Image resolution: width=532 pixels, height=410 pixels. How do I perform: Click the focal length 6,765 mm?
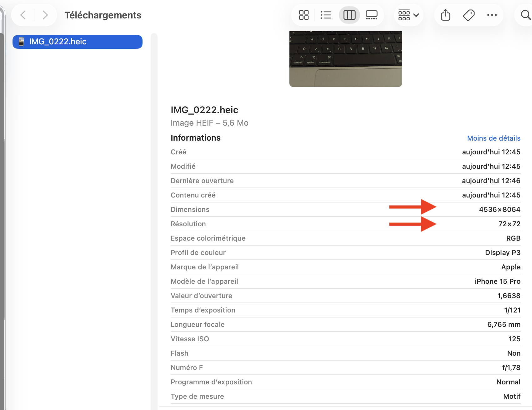[504, 324]
